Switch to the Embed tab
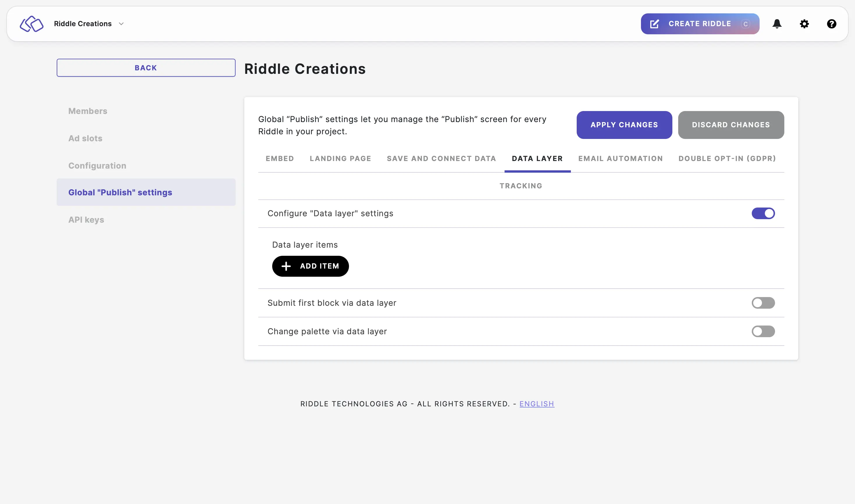 point(280,159)
